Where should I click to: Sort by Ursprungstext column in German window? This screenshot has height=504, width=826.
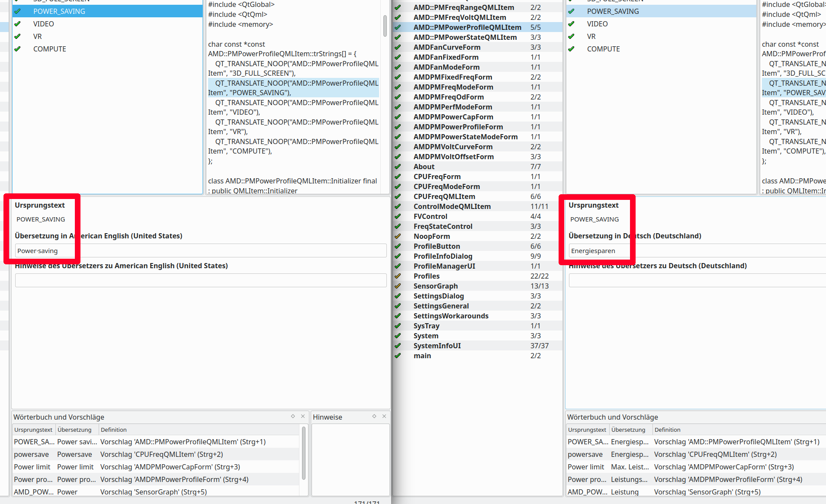coord(587,430)
